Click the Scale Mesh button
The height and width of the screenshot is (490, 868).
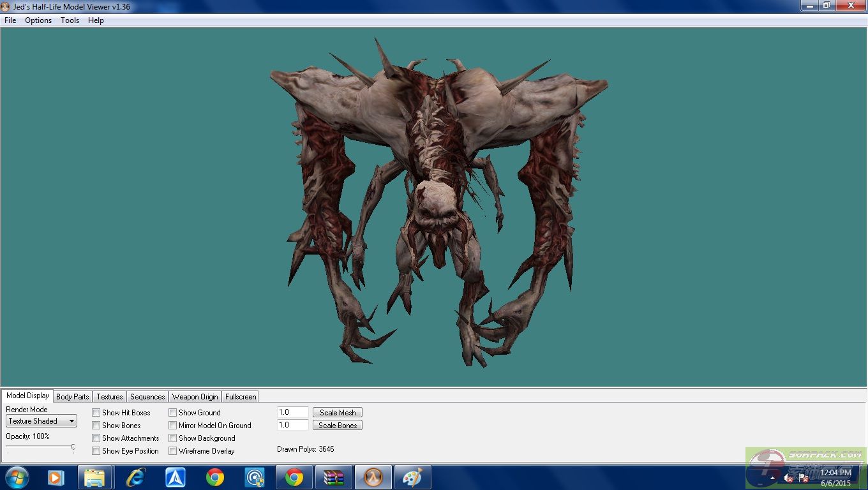pos(338,413)
